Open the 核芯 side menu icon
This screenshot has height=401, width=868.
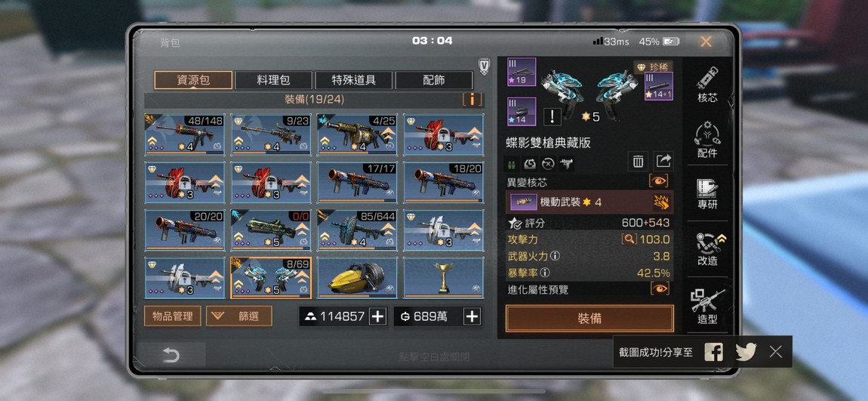click(x=707, y=84)
